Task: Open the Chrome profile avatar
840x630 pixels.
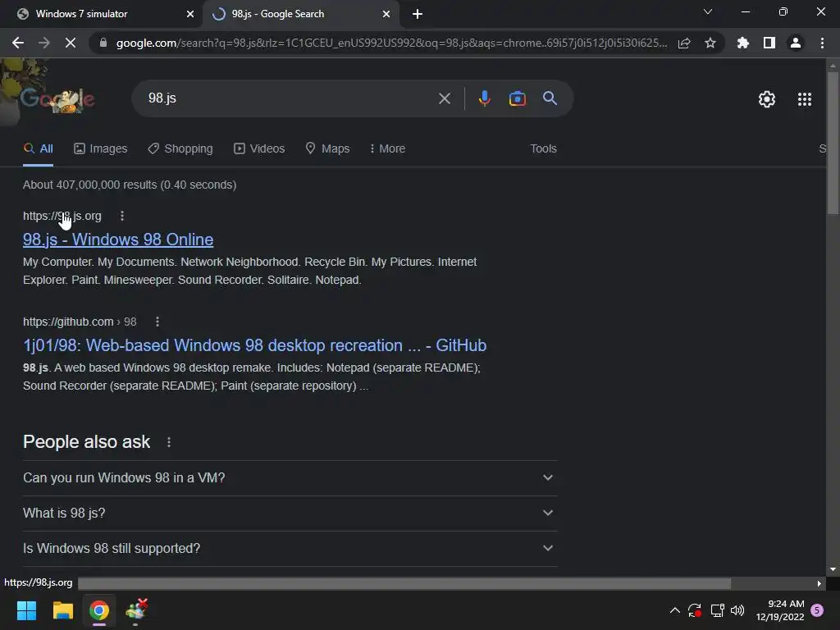Action: coord(796,43)
